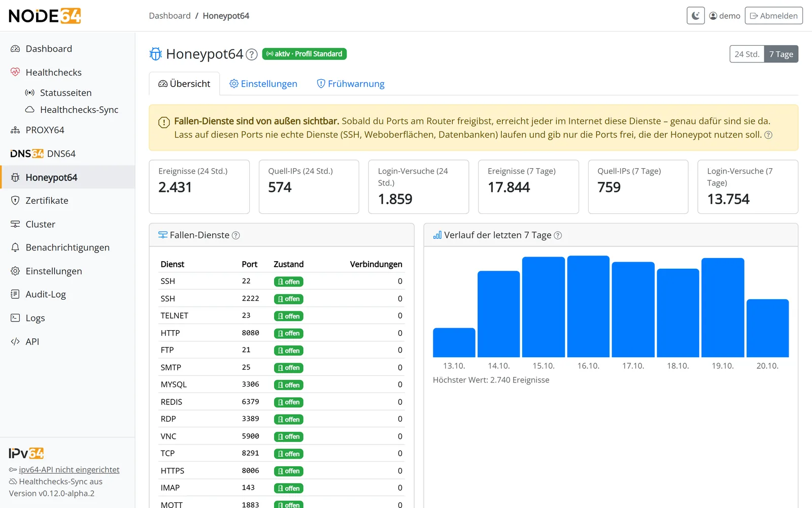Click help icon beside Verlauf der letzten 7 Tage
This screenshot has width=812, height=508.
558,235
